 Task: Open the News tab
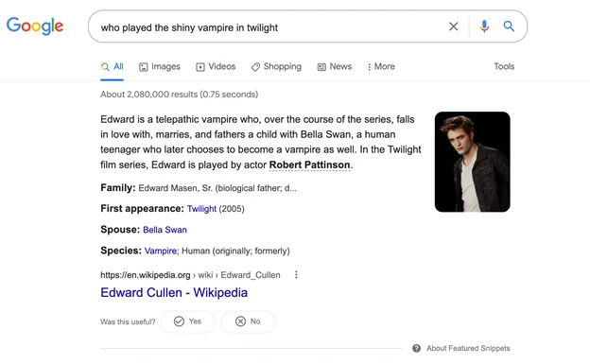335,66
